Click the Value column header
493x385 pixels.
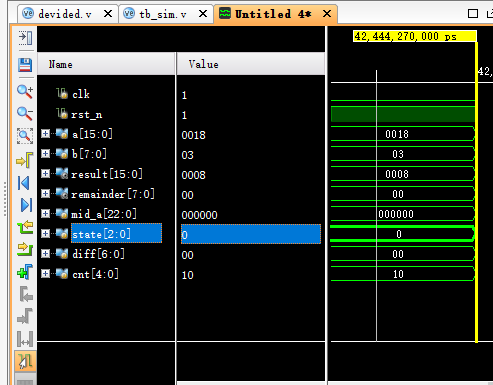coord(251,64)
